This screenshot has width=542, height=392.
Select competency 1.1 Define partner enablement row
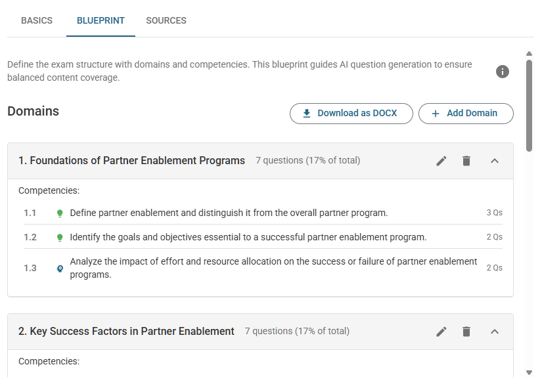click(x=263, y=213)
